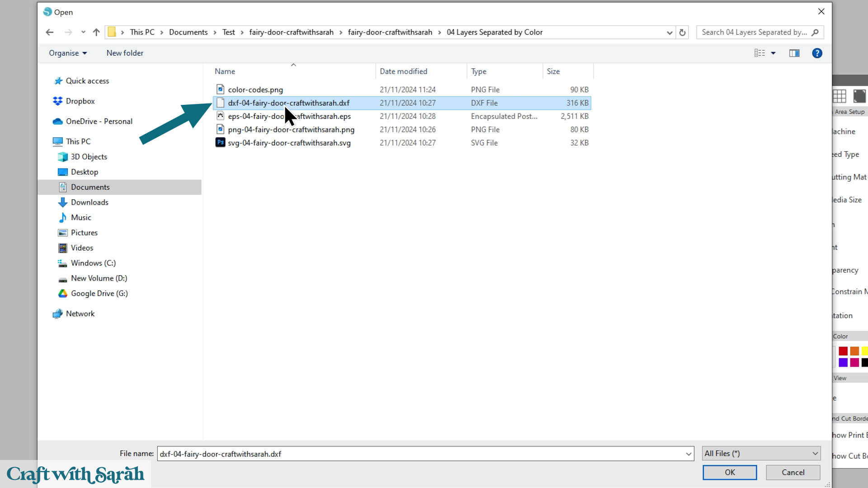
Task: Sort files by the Date modified column
Action: 403,71
